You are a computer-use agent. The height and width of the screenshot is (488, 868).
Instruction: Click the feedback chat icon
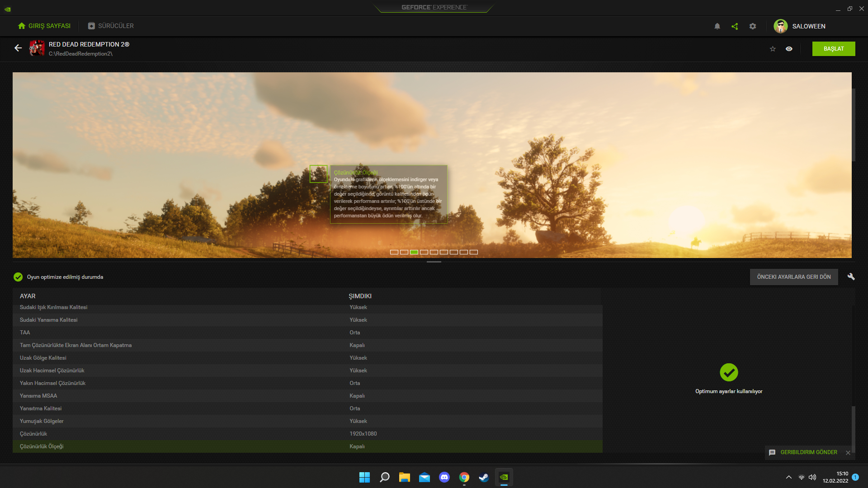pos(772,452)
